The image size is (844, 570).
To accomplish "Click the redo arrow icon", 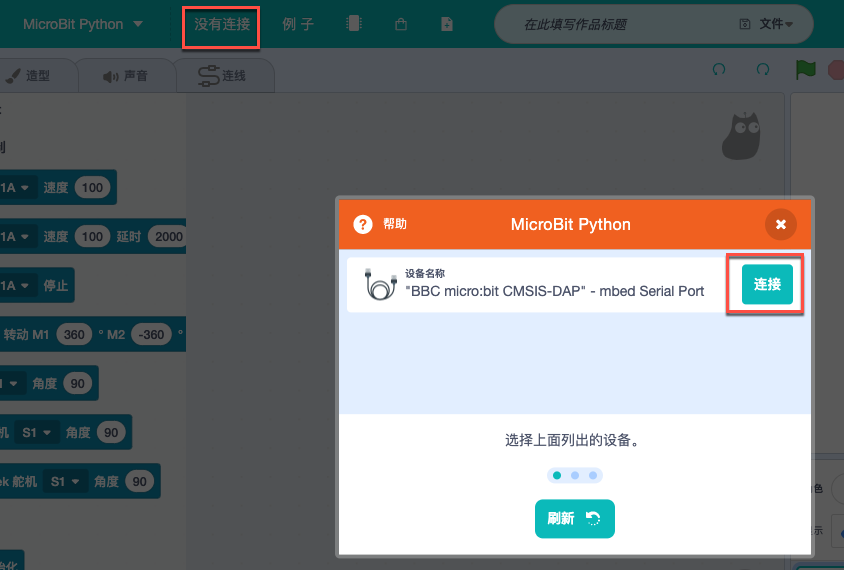I will 763,69.
